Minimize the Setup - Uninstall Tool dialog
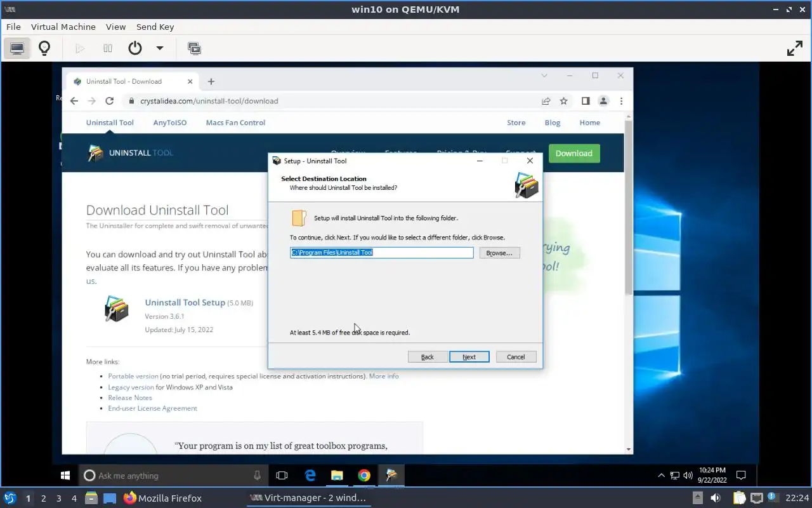 pos(480,161)
